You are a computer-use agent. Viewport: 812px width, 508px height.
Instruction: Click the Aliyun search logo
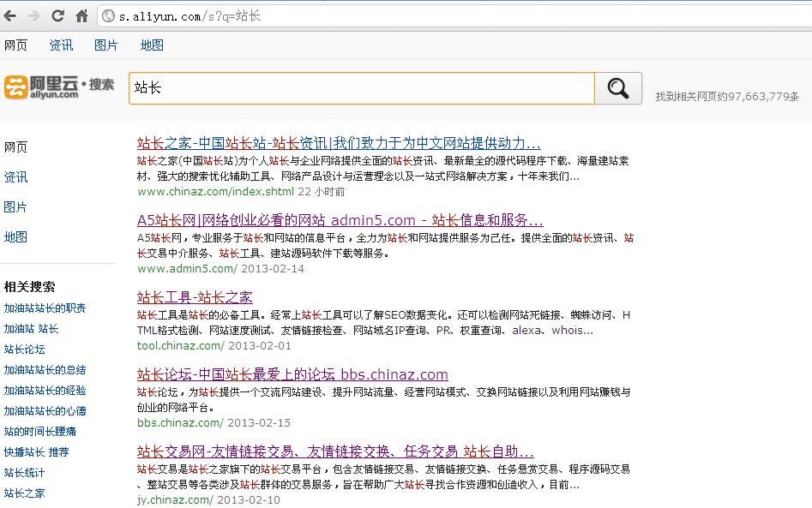click(x=58, y=87)
